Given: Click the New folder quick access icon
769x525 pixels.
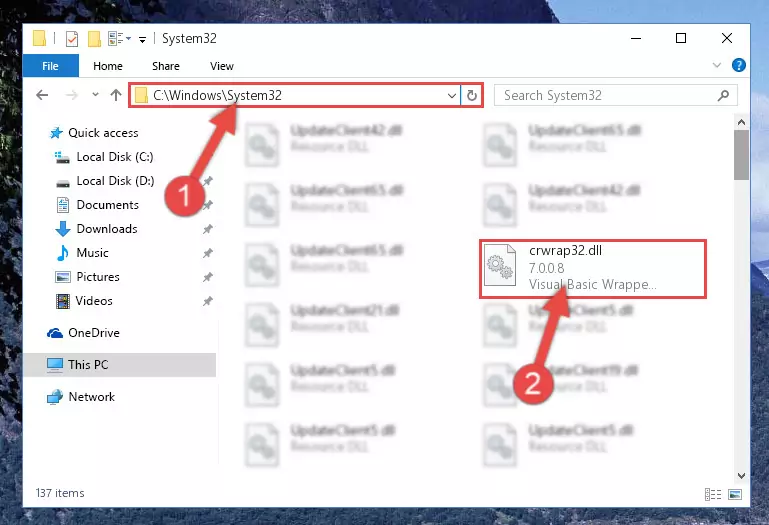Looking at the screenshot, I should pyautogui.click(x=94, y=38).
